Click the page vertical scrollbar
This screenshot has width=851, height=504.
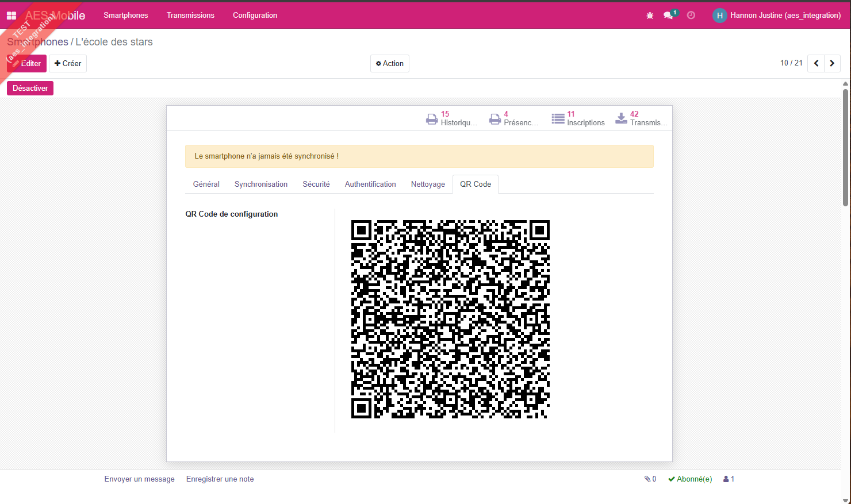click(845, 287)
